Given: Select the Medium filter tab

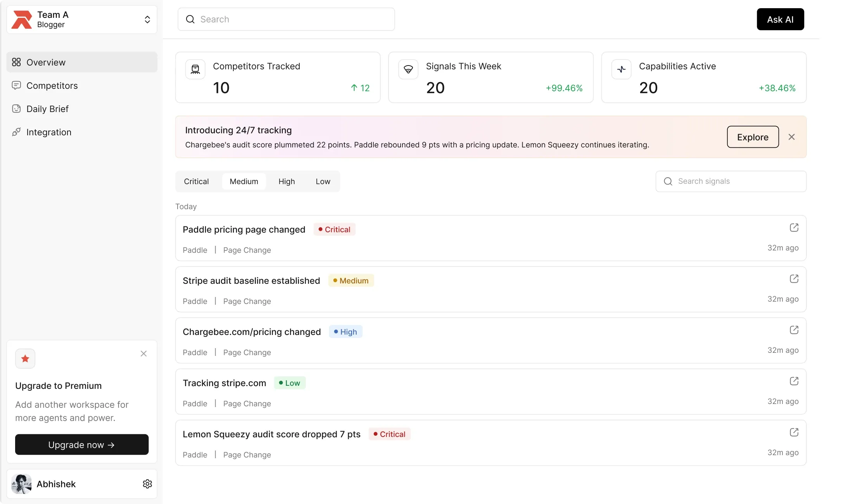Looking at the screenshot, I should 244,181.
